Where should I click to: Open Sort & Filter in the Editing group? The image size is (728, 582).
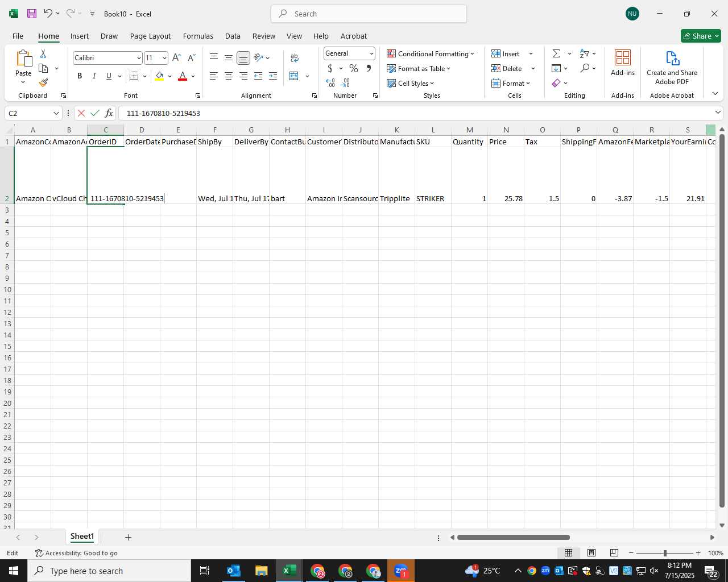tap(585, 53)
